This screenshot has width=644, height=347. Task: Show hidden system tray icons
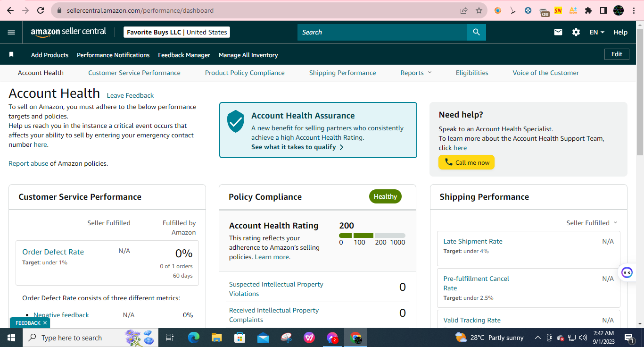click(537, 338)
